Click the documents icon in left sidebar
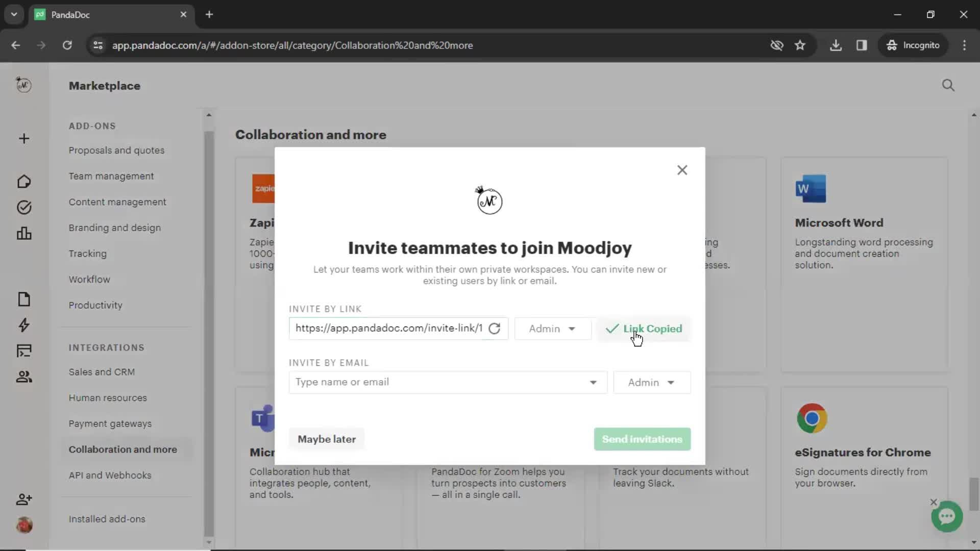The width and height of the screenshot is (980, 551). (23, 298)
